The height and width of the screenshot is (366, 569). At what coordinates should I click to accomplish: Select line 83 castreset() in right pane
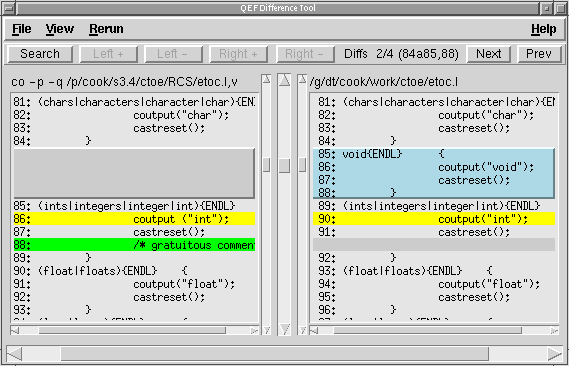click(x=434, y=128)
